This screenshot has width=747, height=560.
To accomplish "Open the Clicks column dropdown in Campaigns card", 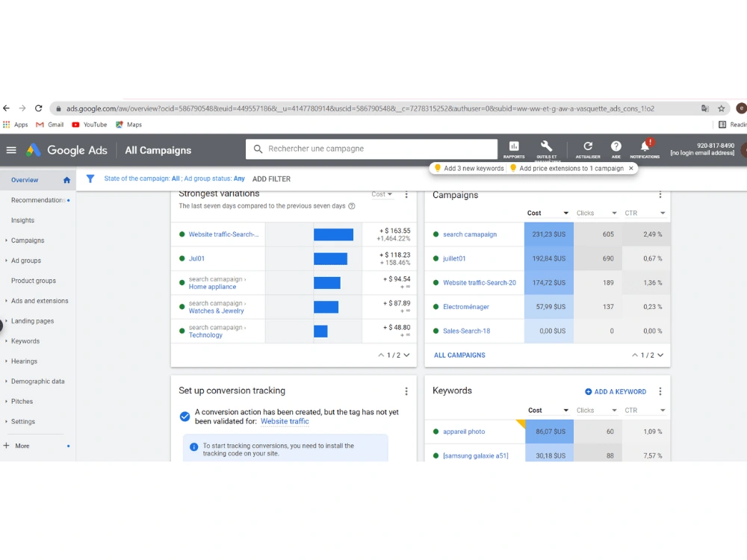I will tap(596, 213).
